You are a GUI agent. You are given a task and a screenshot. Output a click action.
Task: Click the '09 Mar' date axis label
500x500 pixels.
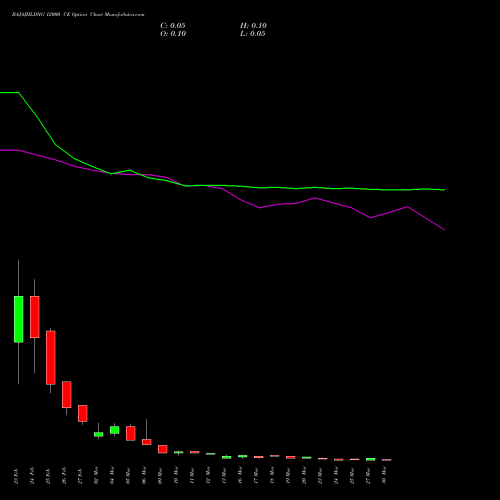(x=160, y=475)
